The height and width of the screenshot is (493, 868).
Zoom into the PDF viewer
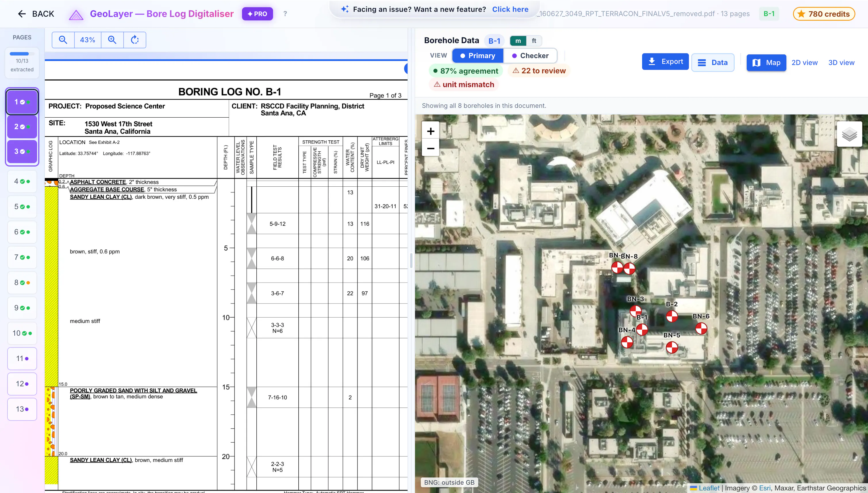click(x=112, y=40)
